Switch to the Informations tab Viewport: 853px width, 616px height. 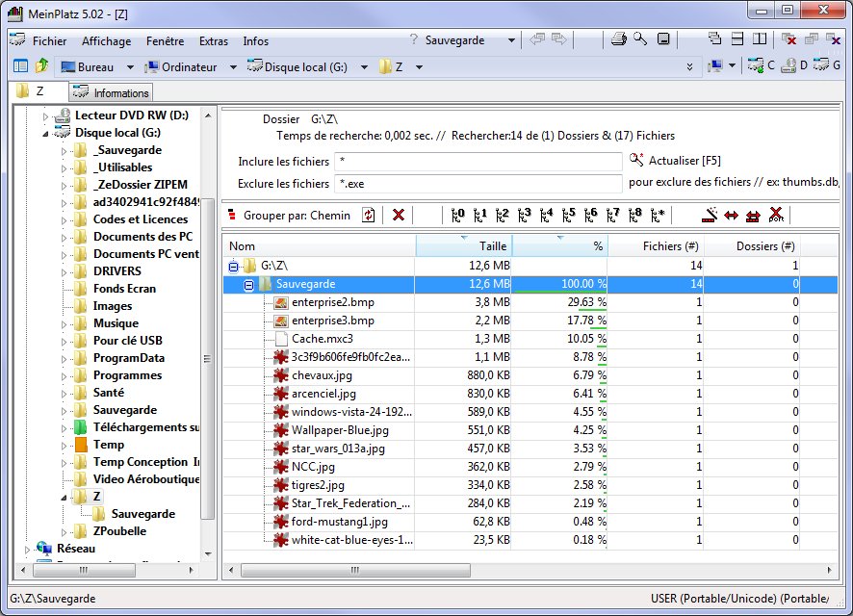[x=111, y=92]
